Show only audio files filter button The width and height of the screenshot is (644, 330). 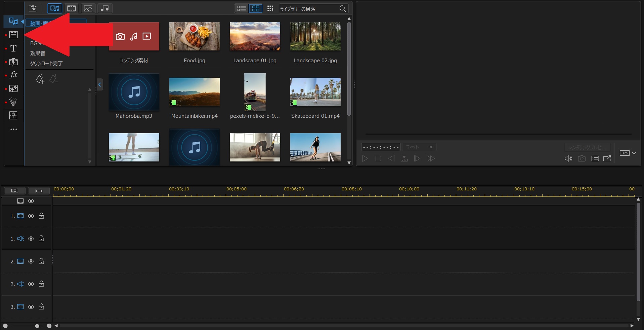pos(105,8)
